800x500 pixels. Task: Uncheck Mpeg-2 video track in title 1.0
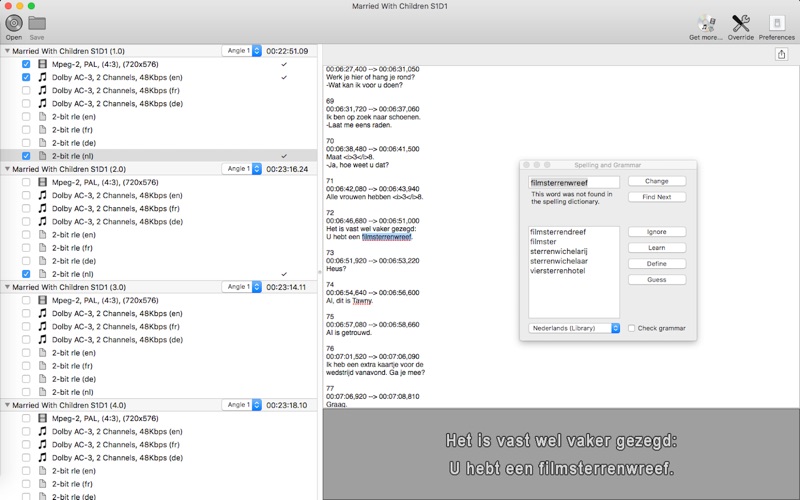tap(26, 64)
